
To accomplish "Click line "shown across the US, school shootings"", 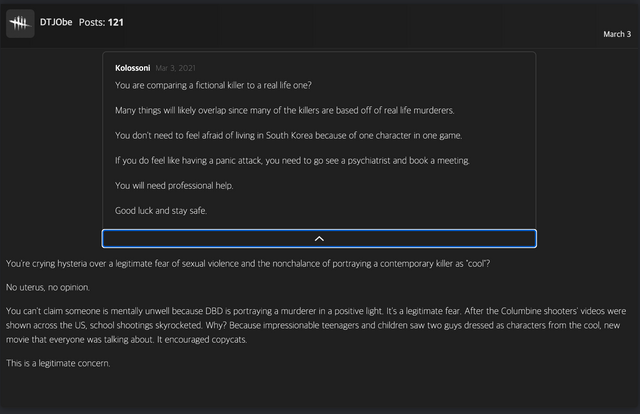I will [300, 326].
